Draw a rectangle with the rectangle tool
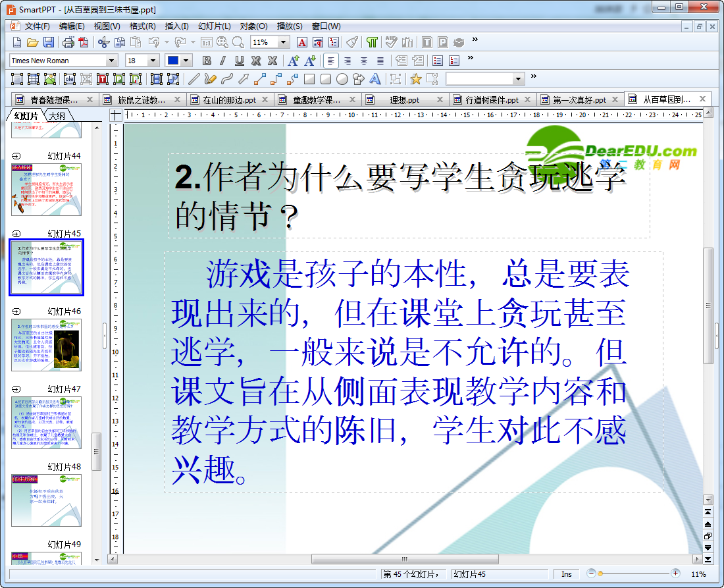724x588 pixels. pos(309,79)
